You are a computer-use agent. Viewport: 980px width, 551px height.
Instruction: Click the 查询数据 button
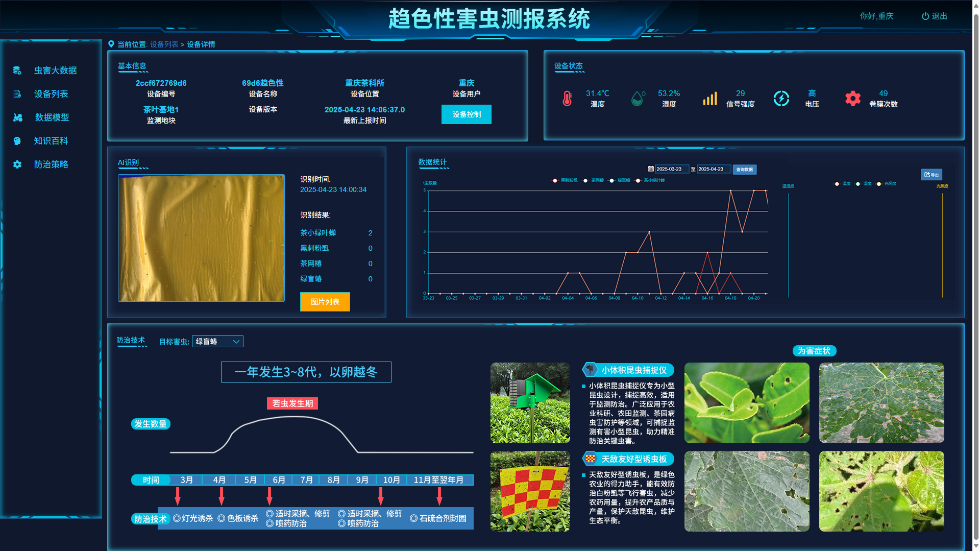pos(745,170)
